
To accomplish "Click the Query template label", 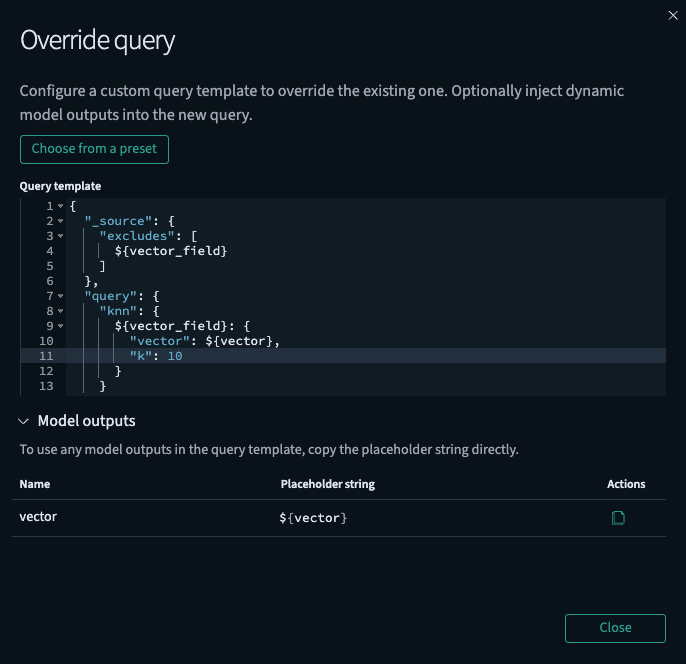I will coord(60,186).
